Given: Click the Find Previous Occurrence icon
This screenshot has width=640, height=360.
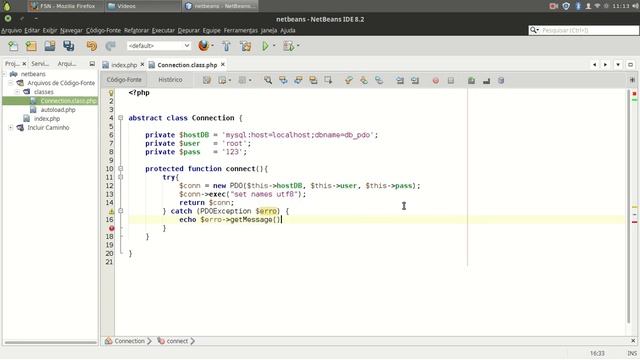Looking at the screenshot, I should [283, 80].
